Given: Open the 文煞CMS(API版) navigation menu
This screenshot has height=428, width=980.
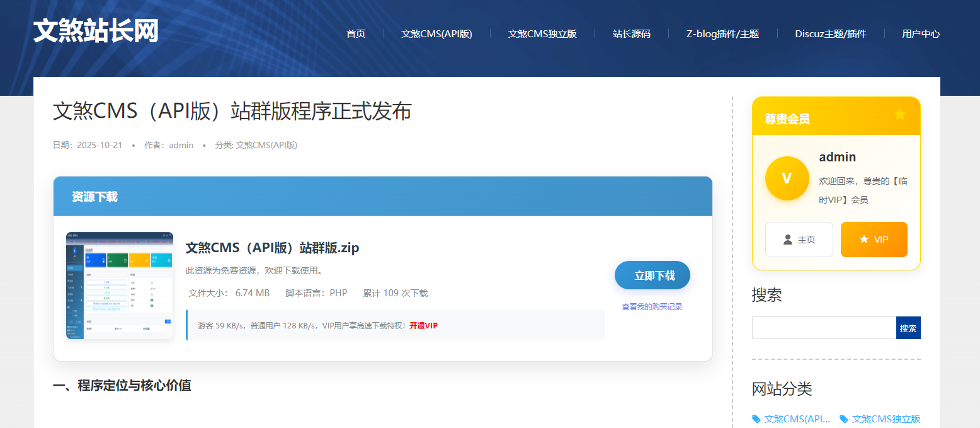Looking at the screenshot, I should click(x=436, y=34).
